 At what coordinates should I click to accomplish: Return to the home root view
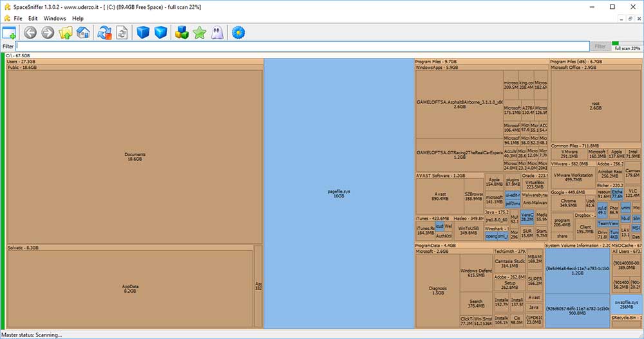83,32
